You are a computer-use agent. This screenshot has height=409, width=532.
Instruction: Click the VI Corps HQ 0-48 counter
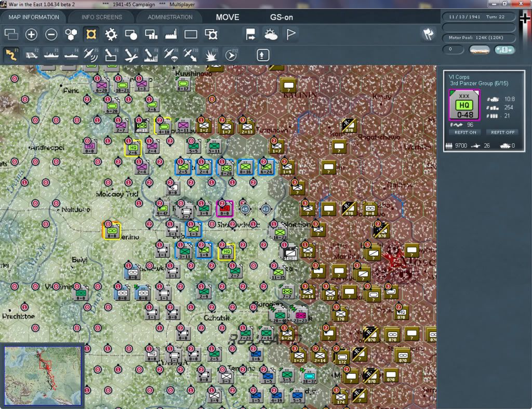tap(464, 105)
